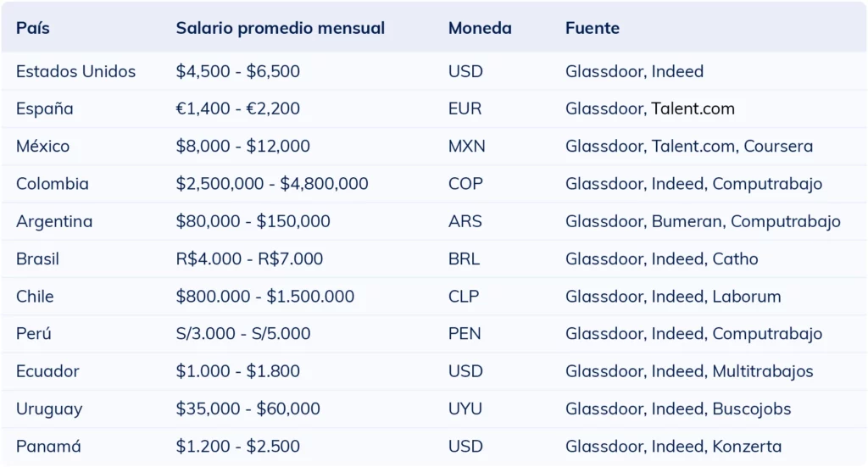Click the Fuente column header

coord(592,28)
